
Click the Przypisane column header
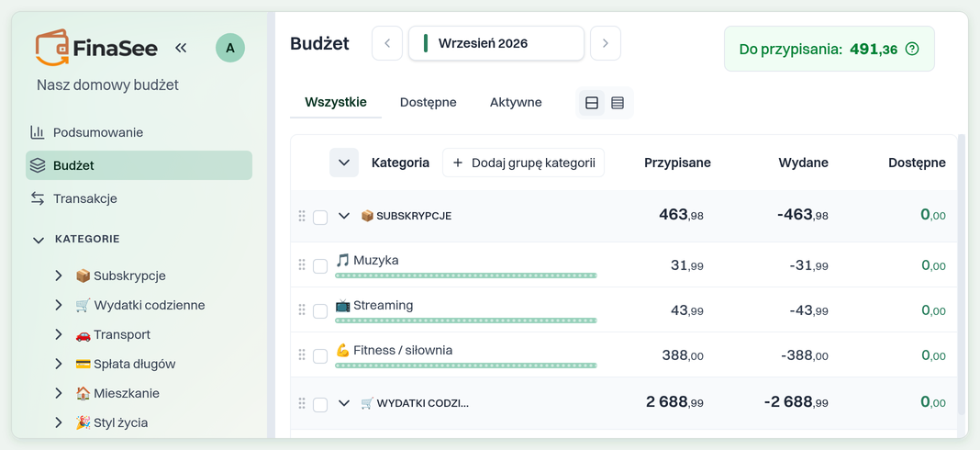coord(677,163)
